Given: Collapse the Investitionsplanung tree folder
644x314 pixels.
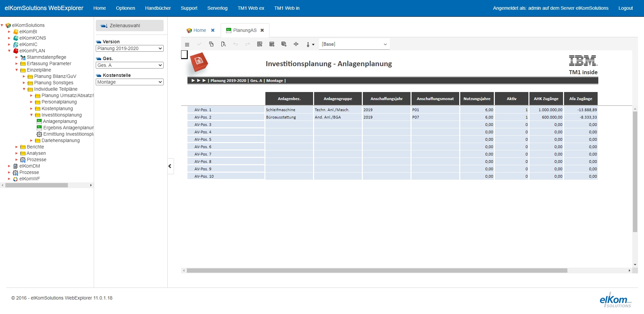Looking at the screenshot, I should coord(32,115).
